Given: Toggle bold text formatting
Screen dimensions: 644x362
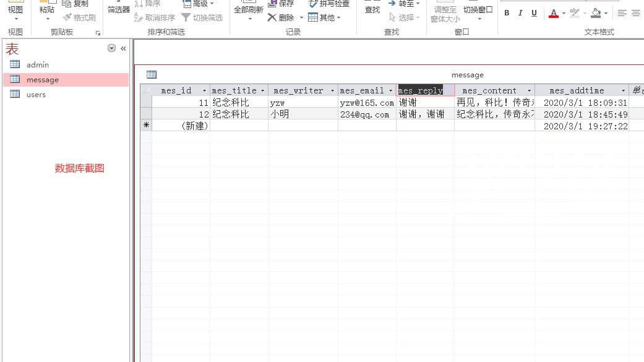Looking at the screenshot, I should click(507, 13).
